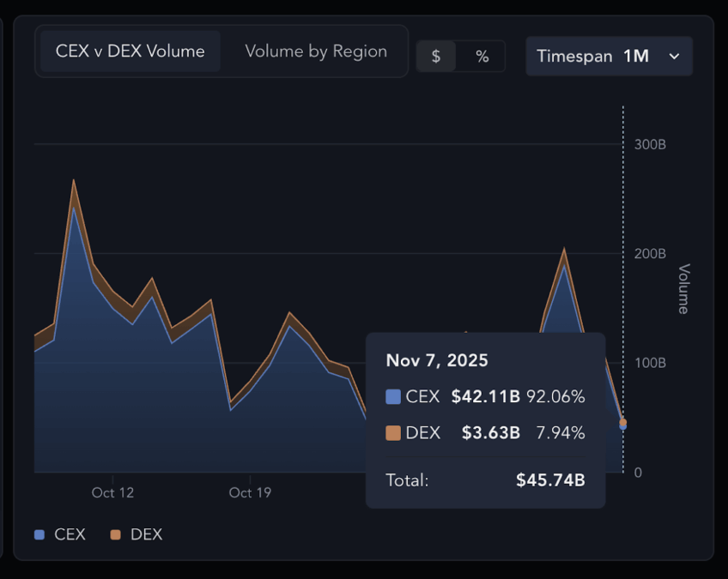Toggle the chart to dollar value view
Screen dimensions: 728x579
[436, 56]
